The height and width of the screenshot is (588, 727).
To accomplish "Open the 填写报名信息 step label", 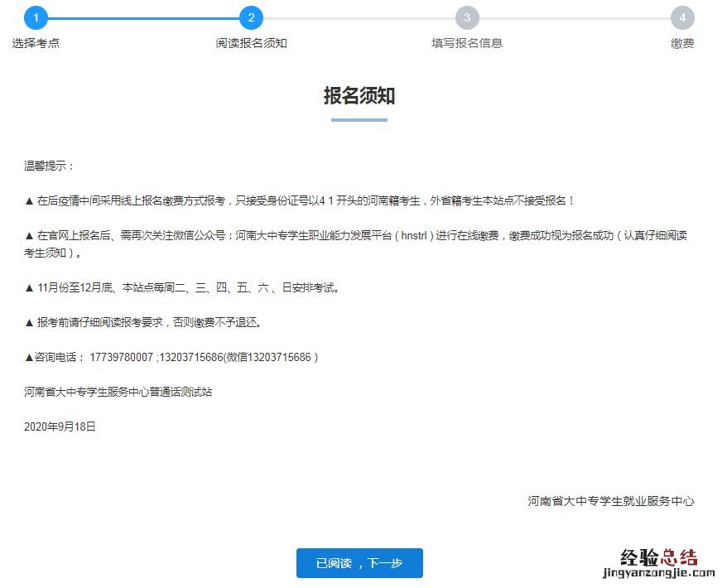I will click(467, 43).
